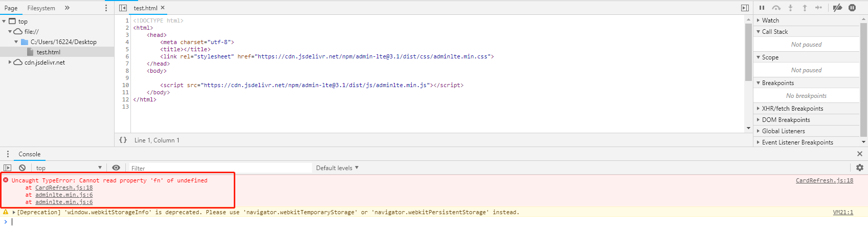The width and height of the screenshot is (868, 248).
Task: Click the yellow warning icon in console
Action: (x=6, y=212)
